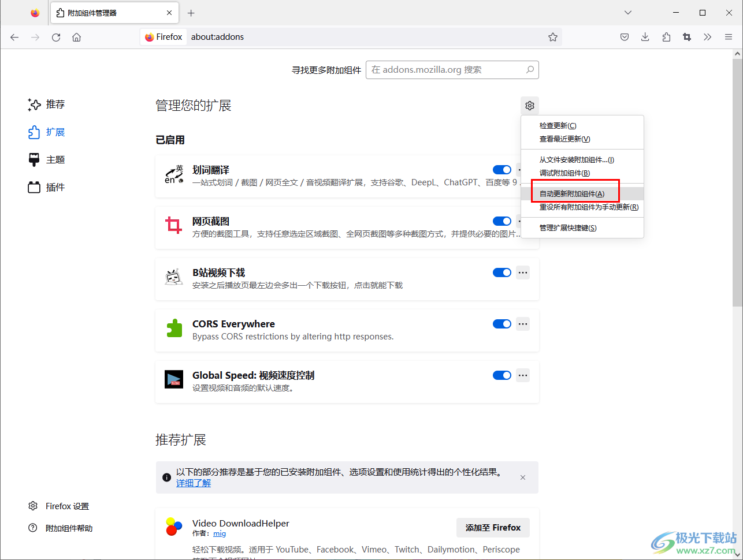743x560 pixels.
Task: Open the 推荐 sidebar category
Action: coord(46,104)
